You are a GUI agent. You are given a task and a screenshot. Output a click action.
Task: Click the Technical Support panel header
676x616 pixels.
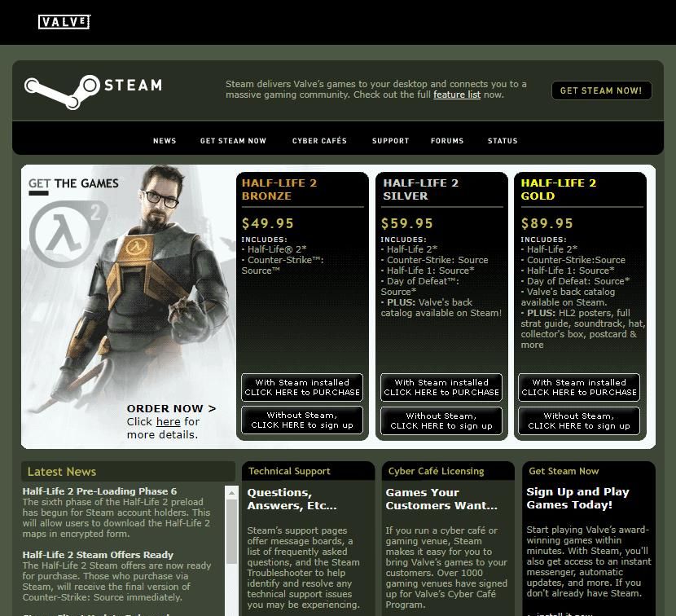pos(308,471)
